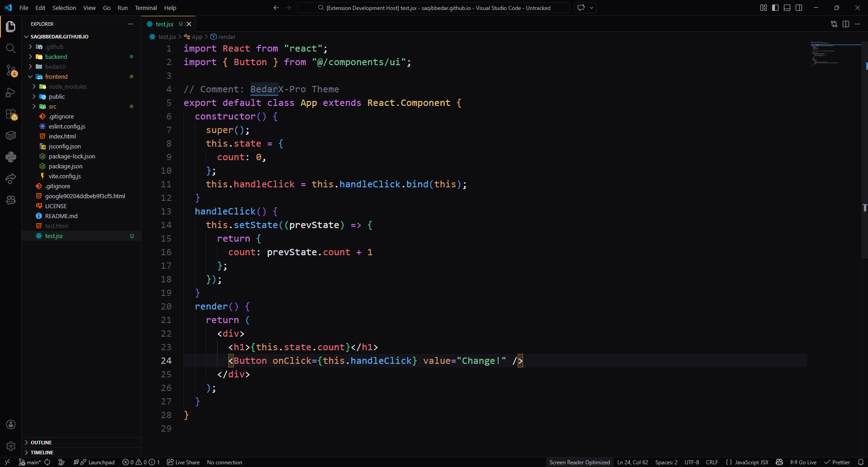This screenshot has height=467, width=868.
Task: Expand the OUTLINE section
Action: pos(41,442)
